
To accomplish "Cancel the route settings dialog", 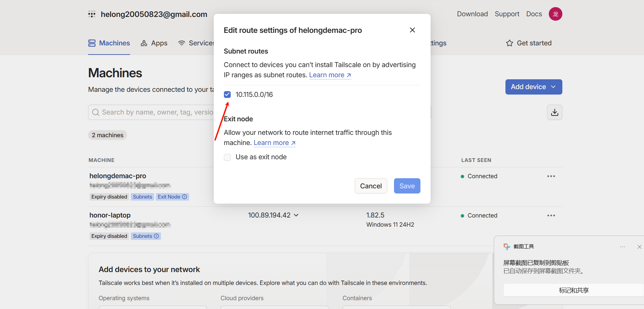I will [x=371, y=186].
